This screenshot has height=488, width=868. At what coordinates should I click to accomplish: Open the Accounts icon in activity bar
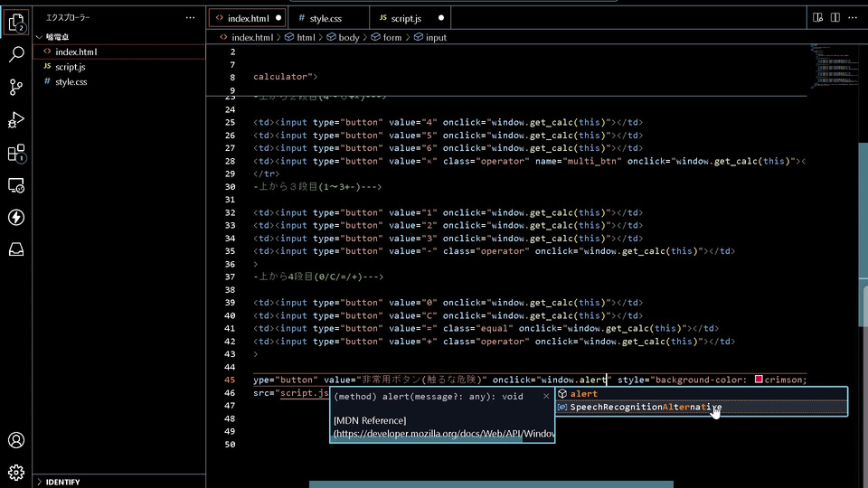pyautogui.click(x=16, y=440)
